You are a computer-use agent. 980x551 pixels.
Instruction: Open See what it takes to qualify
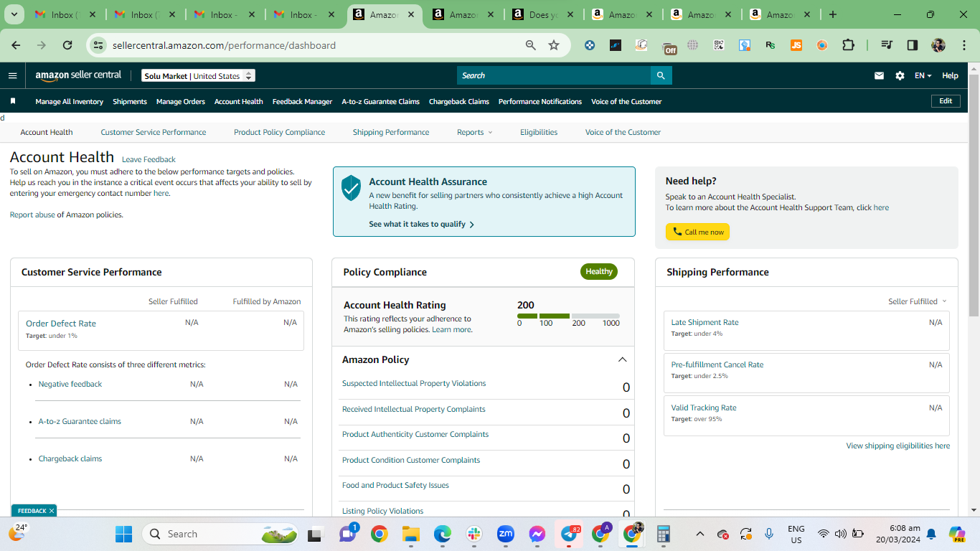coord(421,224)
